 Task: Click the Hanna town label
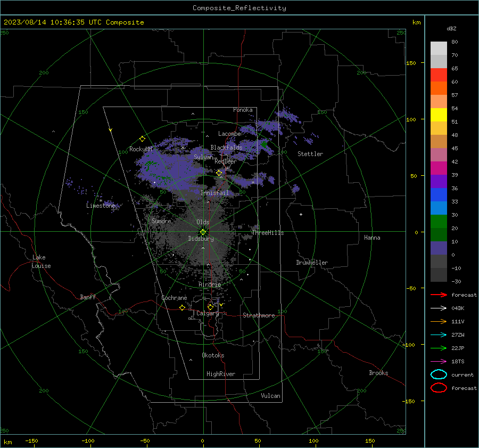pos(372,238)
